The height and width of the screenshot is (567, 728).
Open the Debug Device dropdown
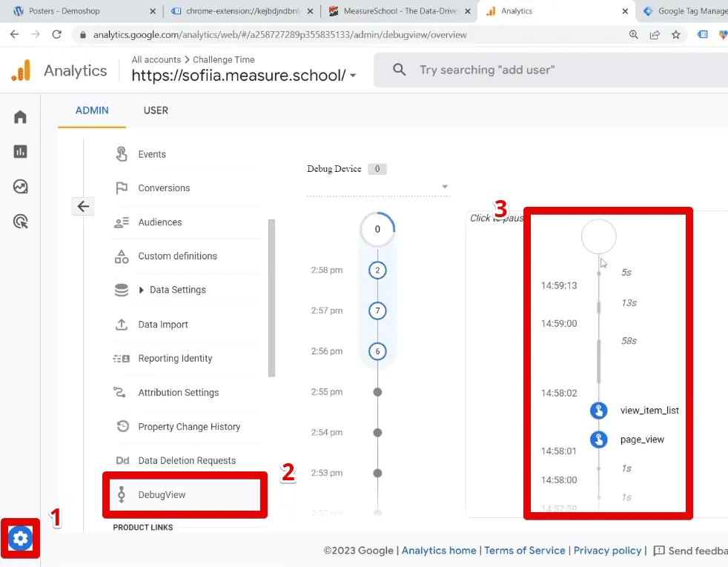444,186
